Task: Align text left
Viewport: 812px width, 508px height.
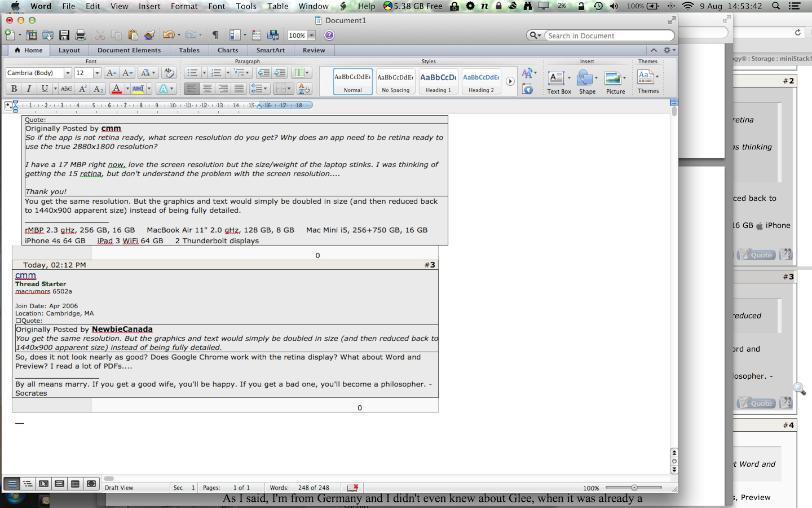Action: (192, 89)
